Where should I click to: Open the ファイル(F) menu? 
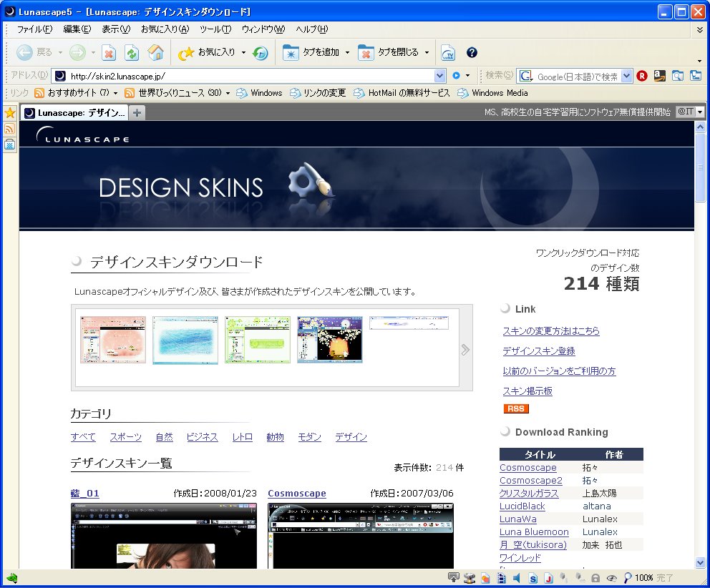coord(34,29)
